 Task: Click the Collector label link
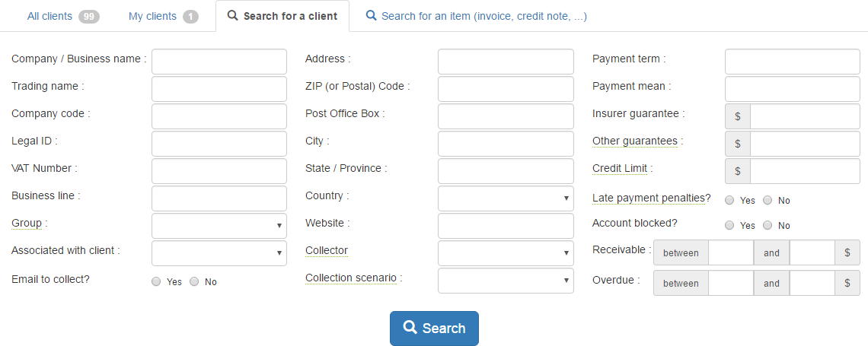[326, 250]
